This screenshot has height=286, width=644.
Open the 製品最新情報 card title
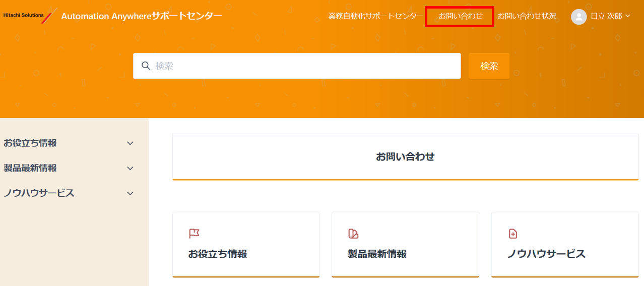(x=377, y=254)
